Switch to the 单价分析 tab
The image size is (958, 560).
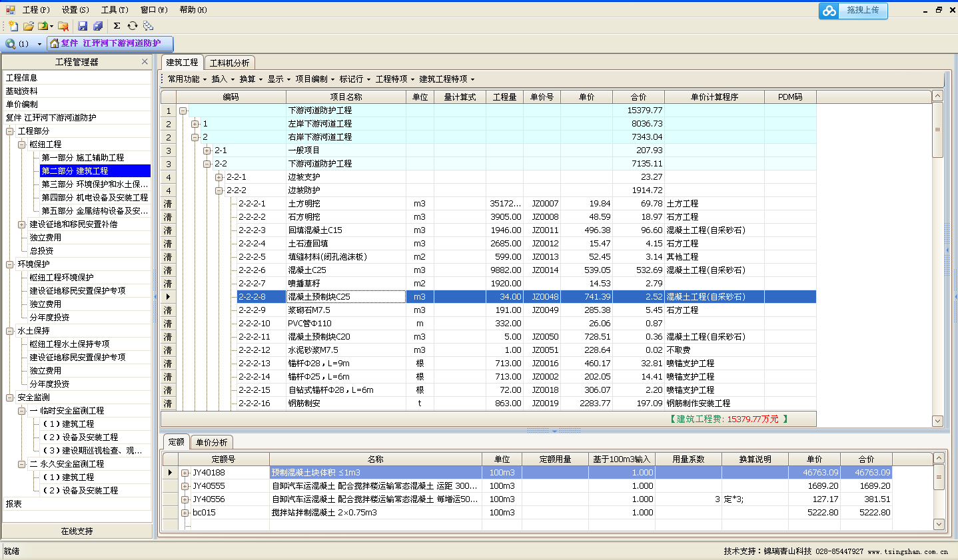point(211,442)
